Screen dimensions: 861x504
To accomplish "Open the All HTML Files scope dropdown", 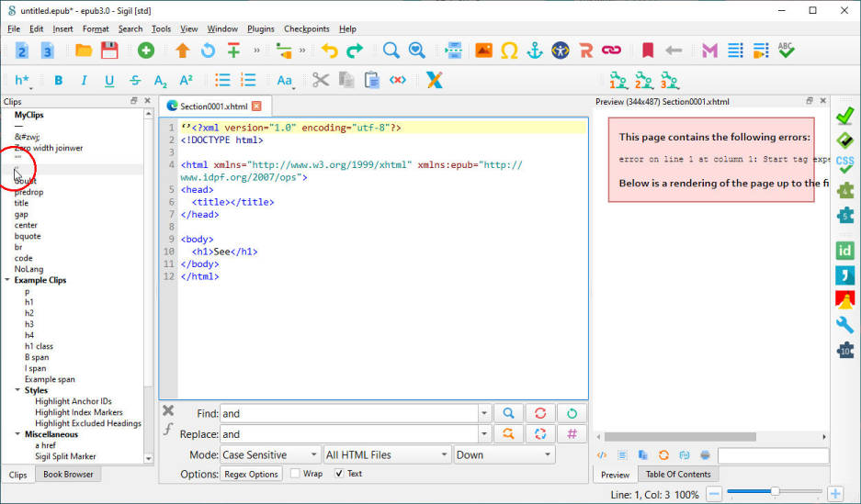I will tap(386, 454).
